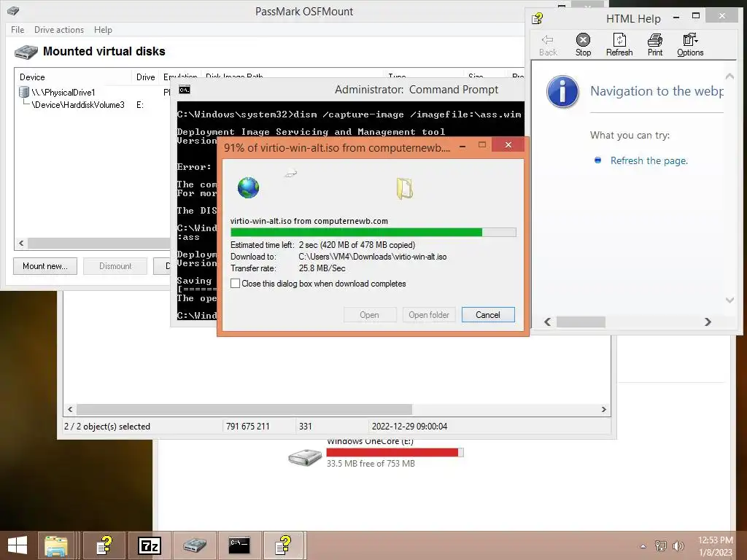This screenshot has width=747, height=560.
Task: Click the Dismount button
Action: pos(115,266)
